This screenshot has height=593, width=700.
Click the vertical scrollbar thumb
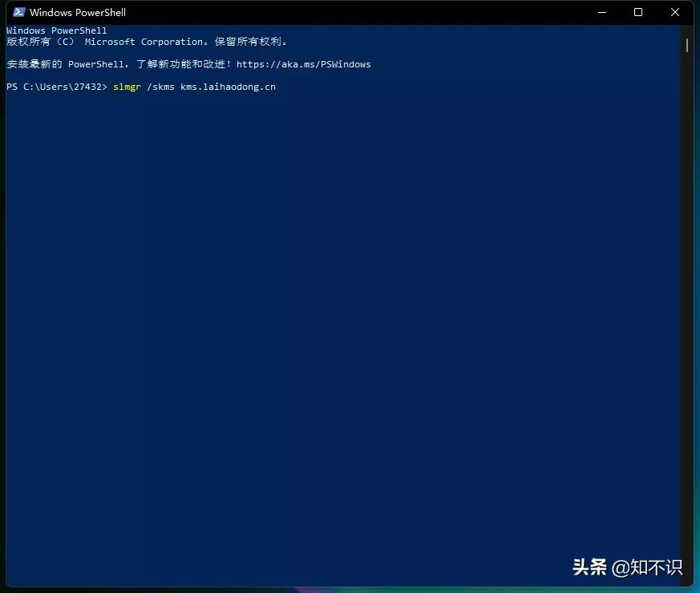coord(687,45)
